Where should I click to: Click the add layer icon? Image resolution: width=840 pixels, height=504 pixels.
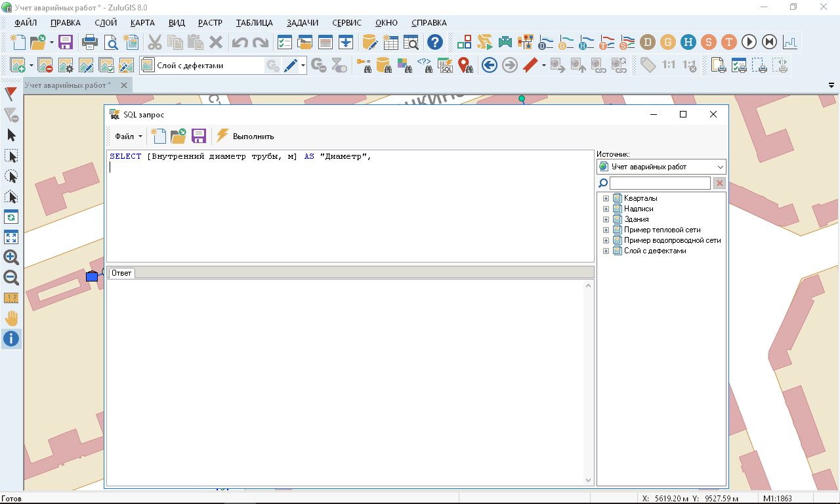(x=18, y=65)
